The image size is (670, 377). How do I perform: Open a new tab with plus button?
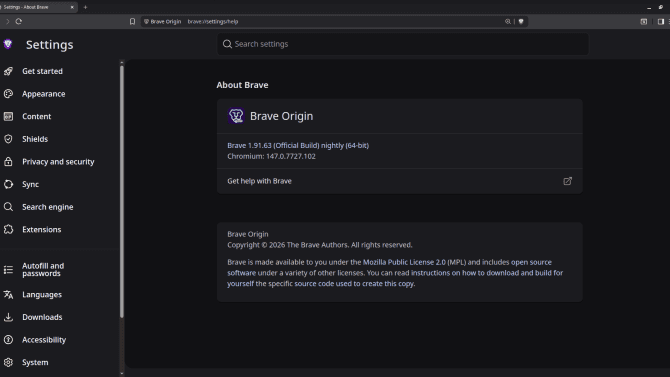(x=85, y=7)
